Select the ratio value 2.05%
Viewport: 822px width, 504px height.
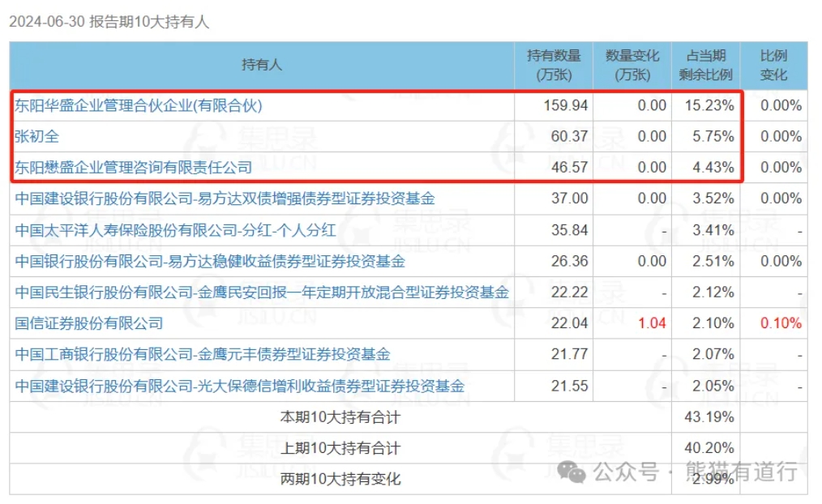(713, 386)
